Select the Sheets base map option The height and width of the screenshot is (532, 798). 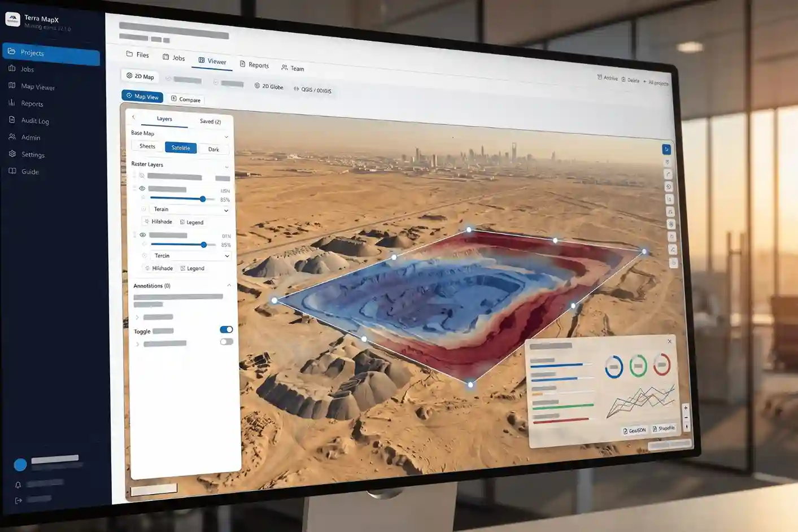[x=147, y=146]
